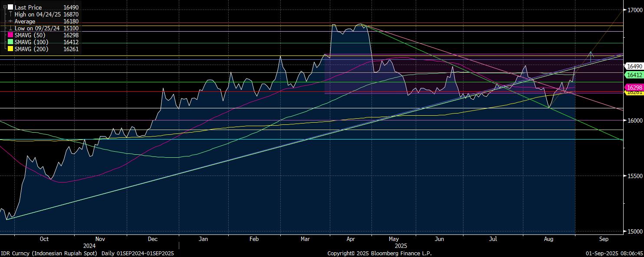Click the Jan label on date axis
This screenshot has height=257, width=644.
click(x=203, y=239)
